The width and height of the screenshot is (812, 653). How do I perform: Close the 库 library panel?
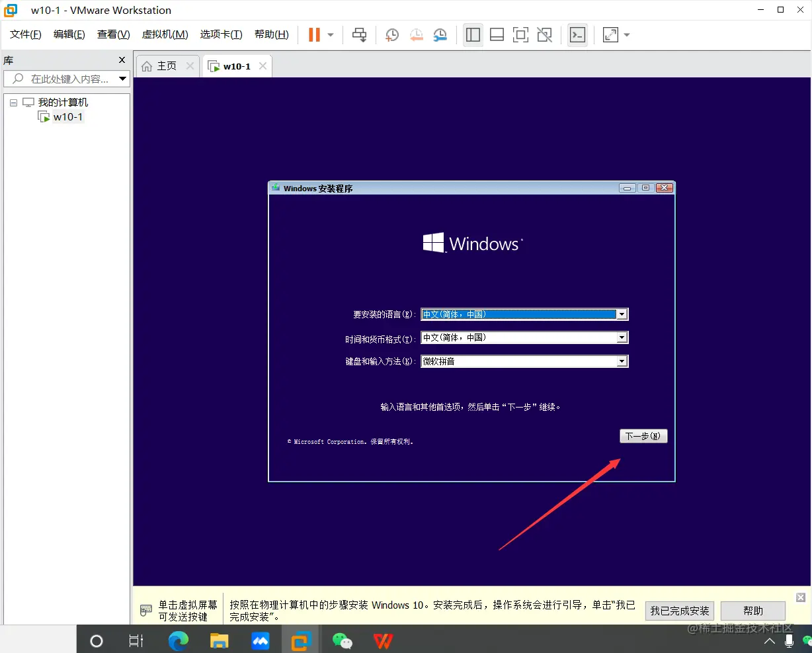(122, 60)
